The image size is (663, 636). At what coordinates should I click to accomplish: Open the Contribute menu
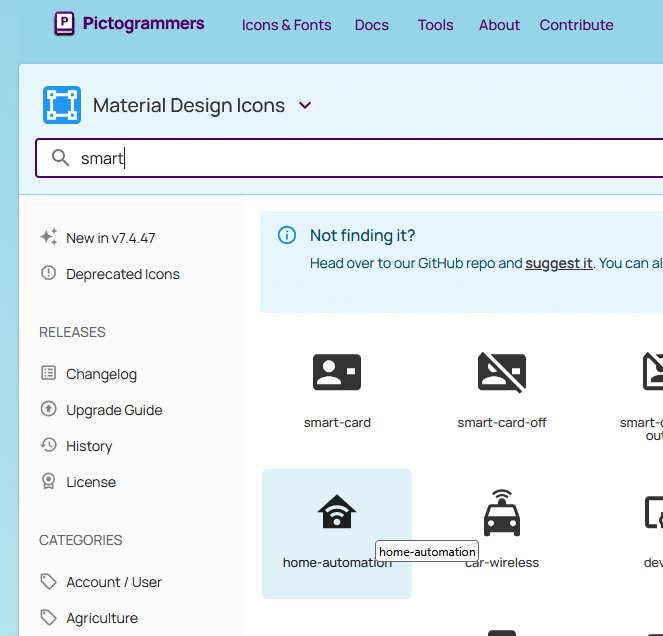(x=576, y=25)
